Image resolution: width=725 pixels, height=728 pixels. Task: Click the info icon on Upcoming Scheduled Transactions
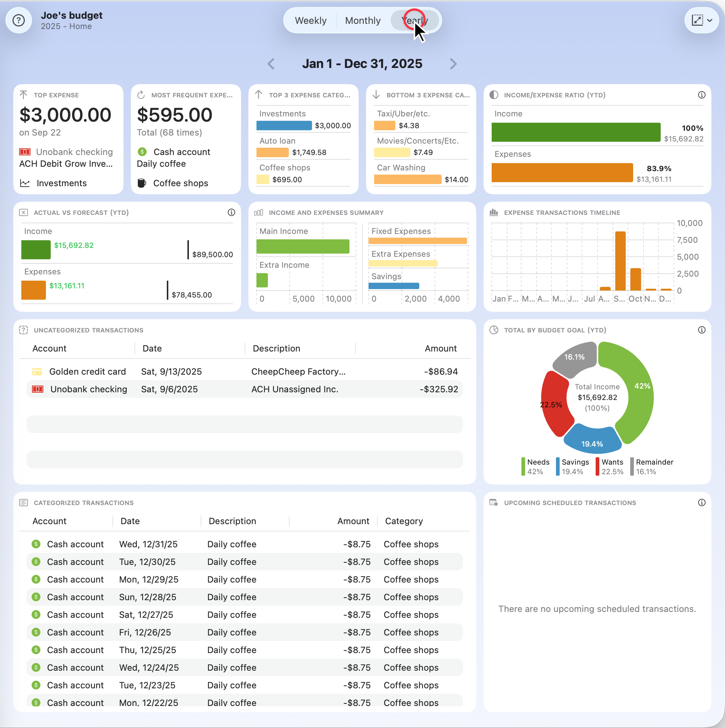(x=701, y=503)
